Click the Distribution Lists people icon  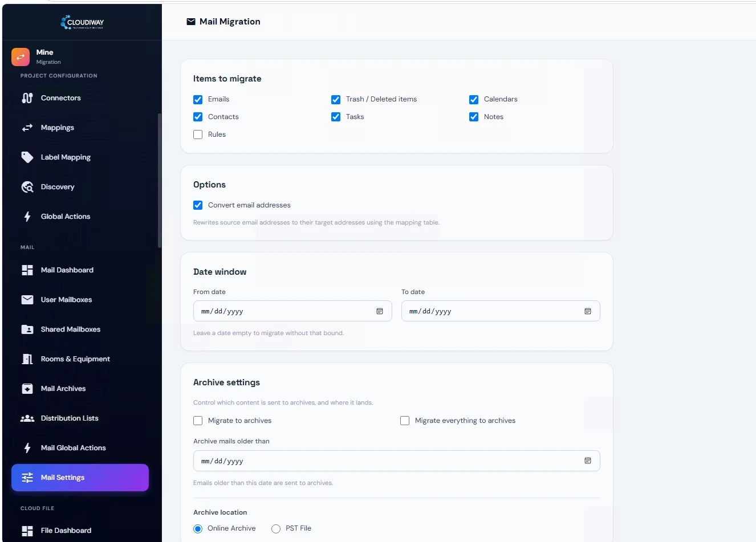pyautogui.click(x=27, y=418)
